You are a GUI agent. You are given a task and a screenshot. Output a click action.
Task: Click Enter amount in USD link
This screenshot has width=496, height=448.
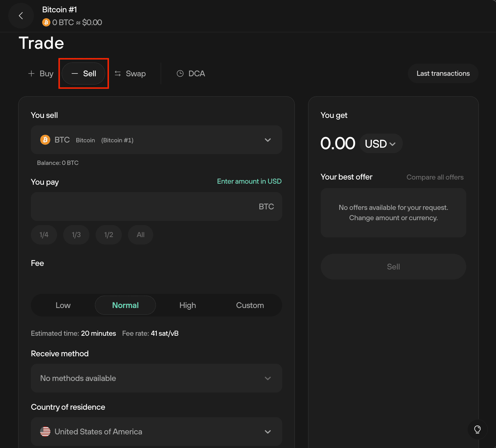pyautogui.click(x=249, y=181)
